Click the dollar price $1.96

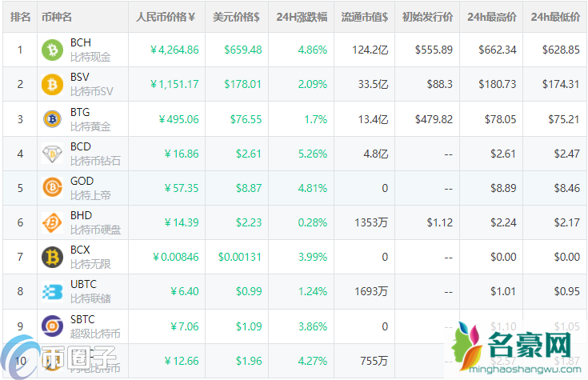pyautogui.click(x=249, y=361)
